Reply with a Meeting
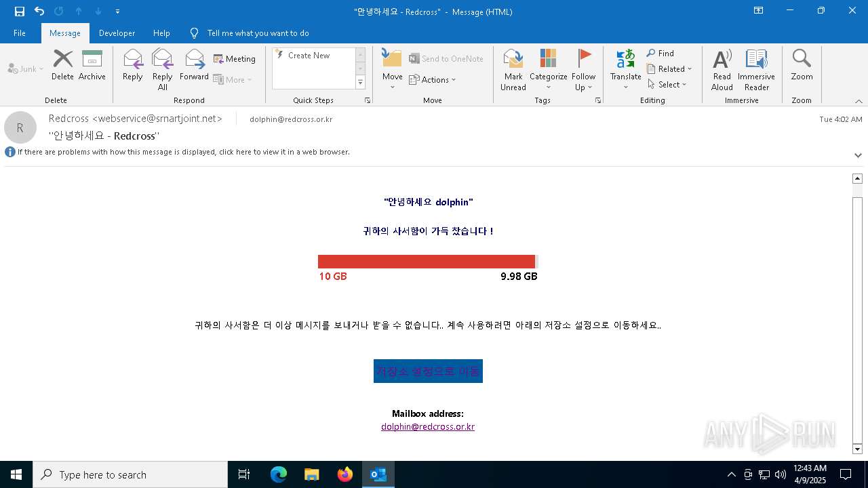 point(235,59)
